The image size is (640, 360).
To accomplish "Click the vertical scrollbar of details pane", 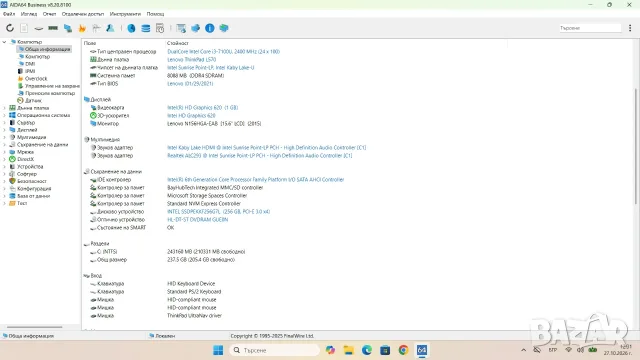I will pos(635,147).
